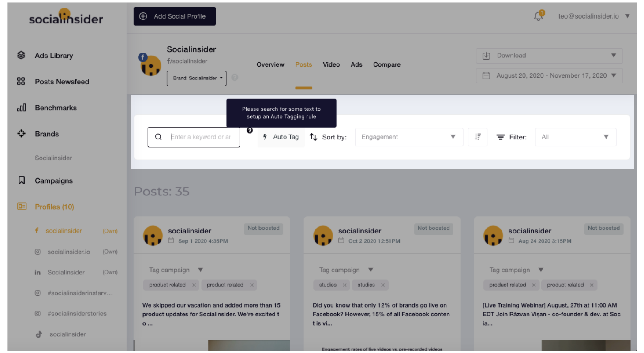Click the Benchmarks bar chart icon
644x353 pixels.
[x=21, y=108]
